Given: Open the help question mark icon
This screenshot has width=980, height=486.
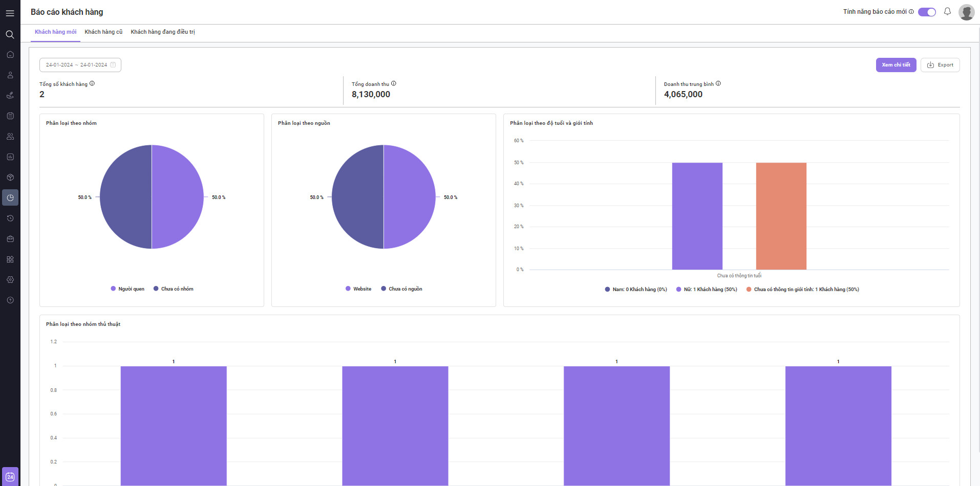Looking at the screenshot, I should [10, 300].
